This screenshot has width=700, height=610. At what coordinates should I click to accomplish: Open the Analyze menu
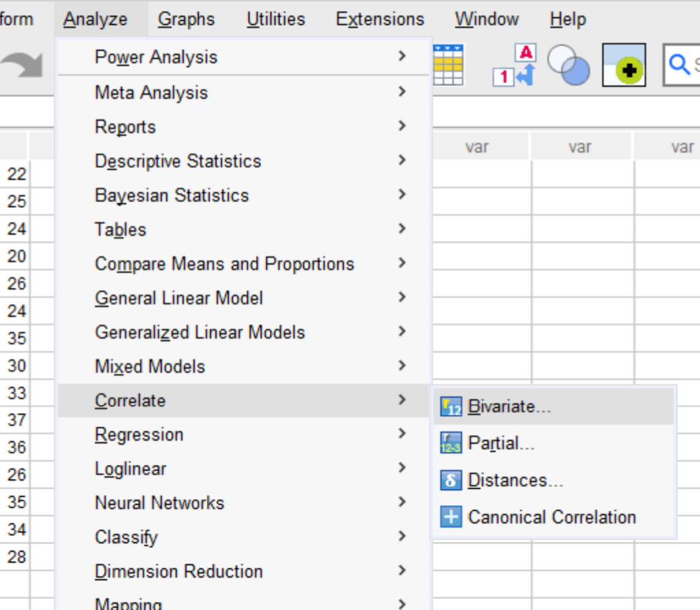coord(95,20)
